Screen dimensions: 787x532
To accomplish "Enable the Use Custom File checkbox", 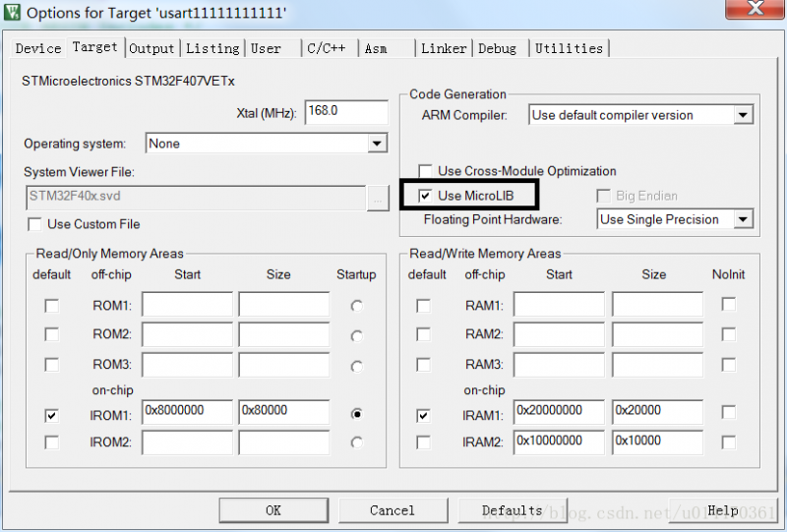I will point(34,224).
